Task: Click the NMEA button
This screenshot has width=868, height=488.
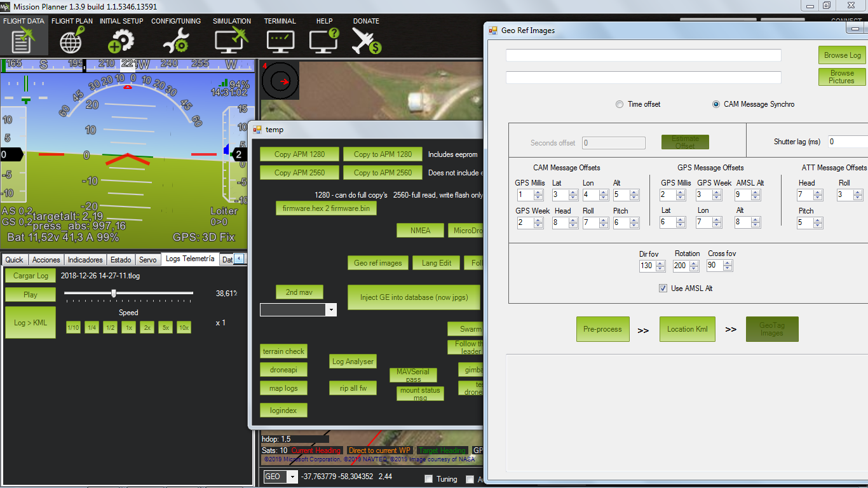Action: (x=420, y=231)
